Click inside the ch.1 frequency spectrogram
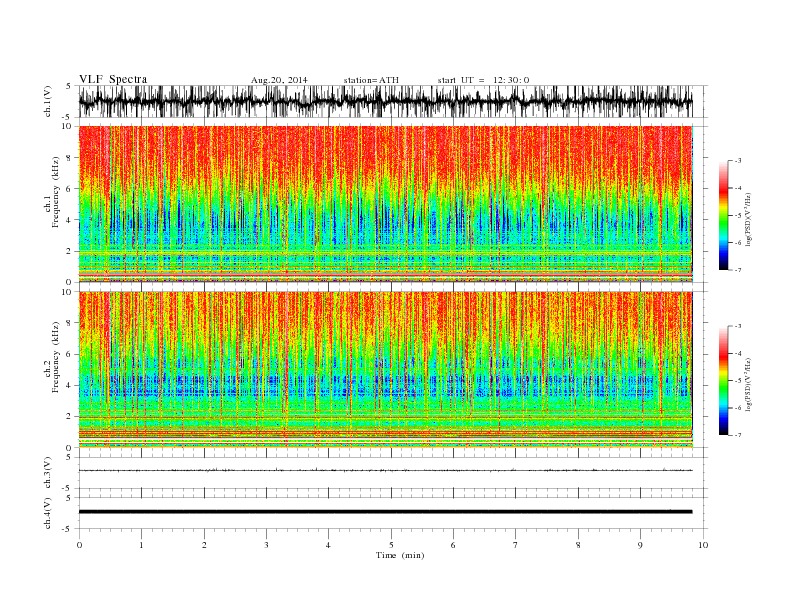 click(385, 204)
